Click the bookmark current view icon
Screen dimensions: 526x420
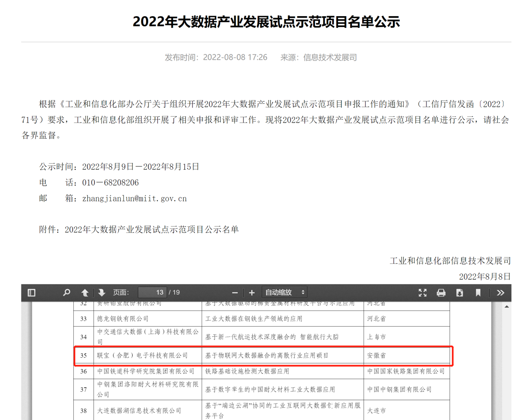click(x=478, y=293)
